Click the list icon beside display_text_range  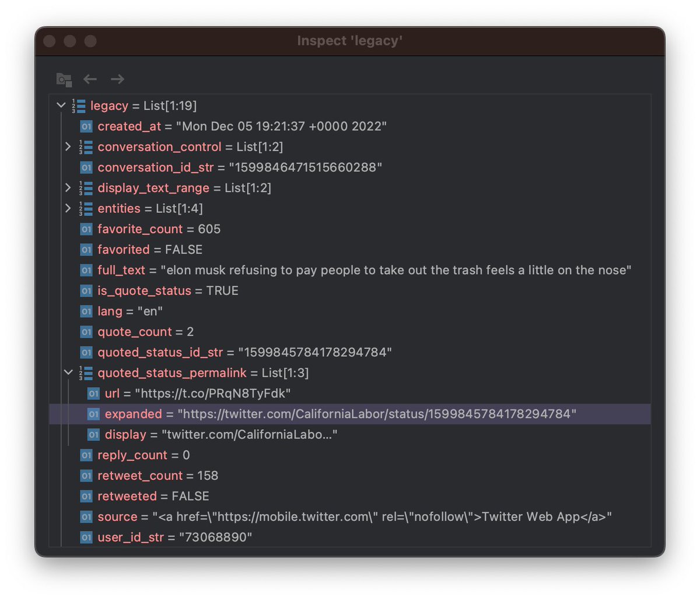pyautogui.click(x=86, y=188)
